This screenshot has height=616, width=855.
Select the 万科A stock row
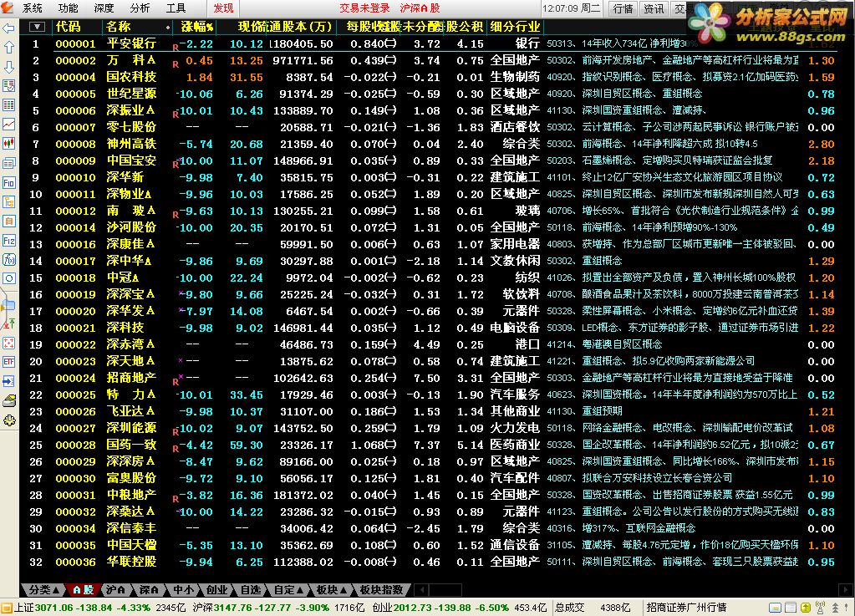click(436, 60)
